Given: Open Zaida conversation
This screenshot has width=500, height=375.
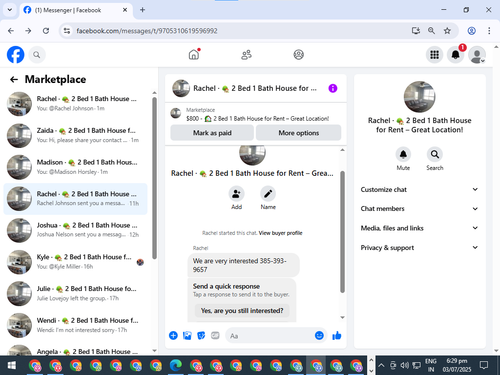Looking at the screenshot, I should pos(75,135).
